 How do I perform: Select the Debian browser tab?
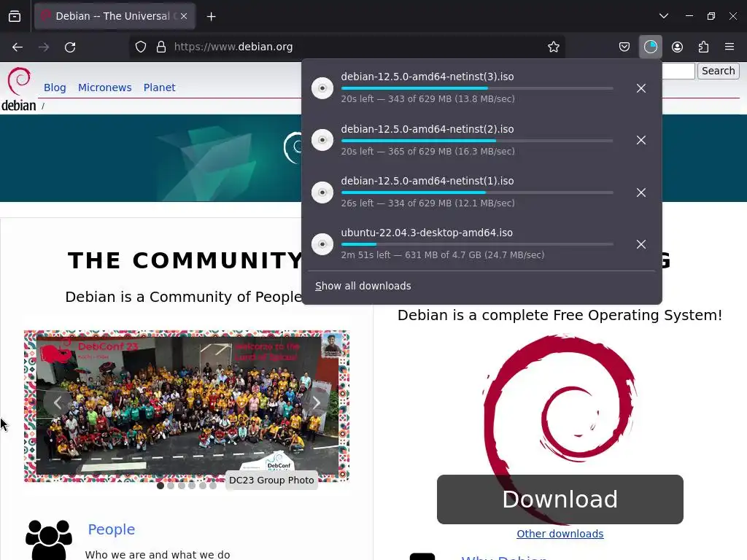(x=115, y=16)
